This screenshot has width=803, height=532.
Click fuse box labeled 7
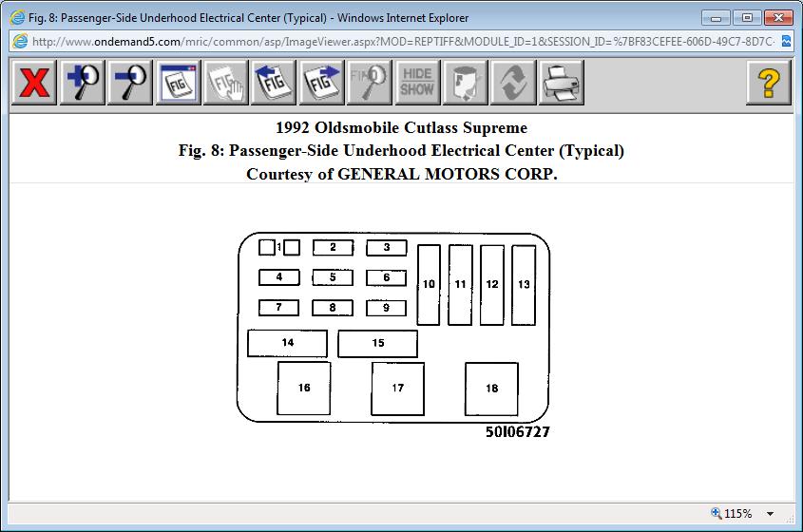[279, 307]
